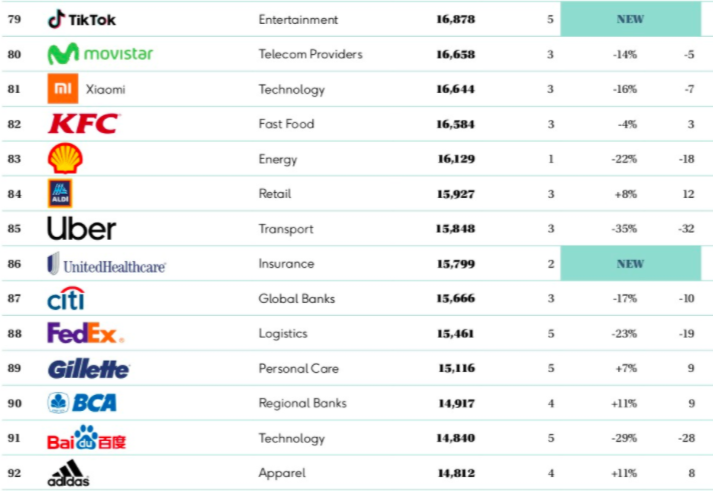Open the Citi logo
The width and height of the screenshot is (713, 491).
pos(66,299)
